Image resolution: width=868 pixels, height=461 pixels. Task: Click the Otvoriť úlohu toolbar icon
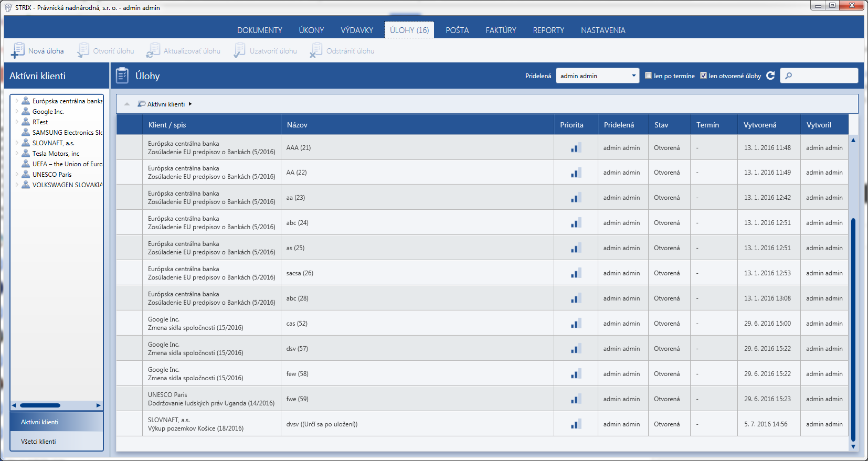pyautogui.click(x=83, y=51)
